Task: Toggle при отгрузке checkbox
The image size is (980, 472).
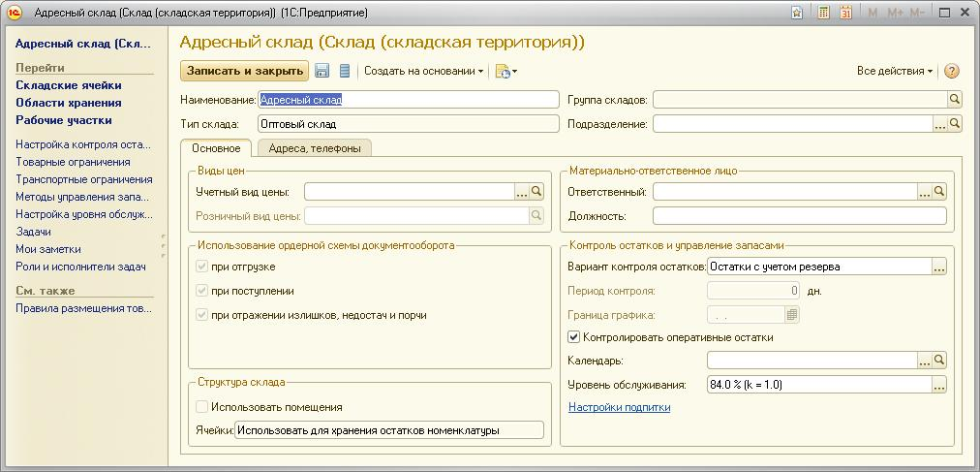Action: click(x=201, y=267)
